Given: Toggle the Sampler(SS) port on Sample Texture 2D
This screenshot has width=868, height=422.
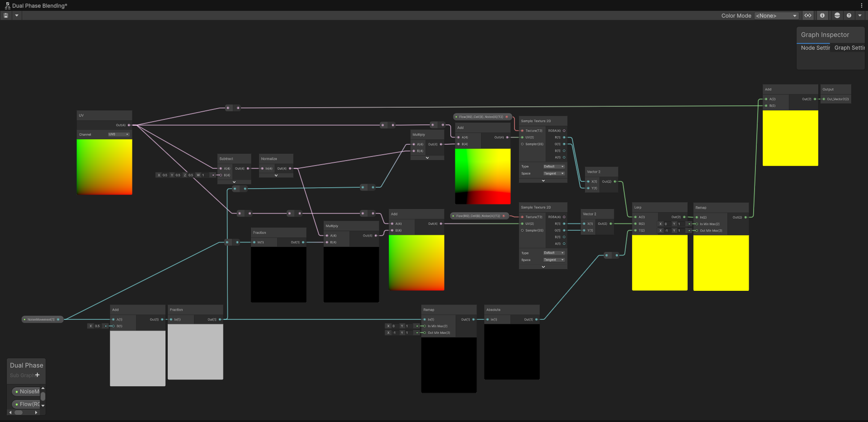Looking at the screenshot, I should (x=523, y=144).
